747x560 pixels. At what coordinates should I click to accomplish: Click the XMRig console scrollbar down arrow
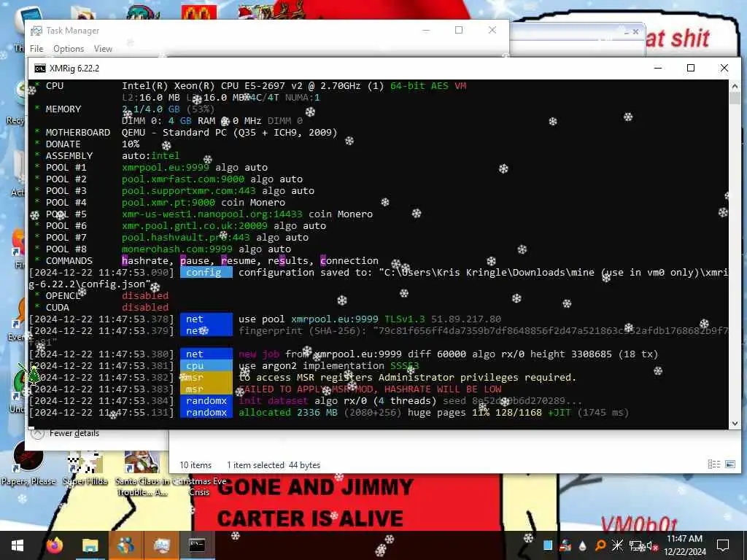735,423
